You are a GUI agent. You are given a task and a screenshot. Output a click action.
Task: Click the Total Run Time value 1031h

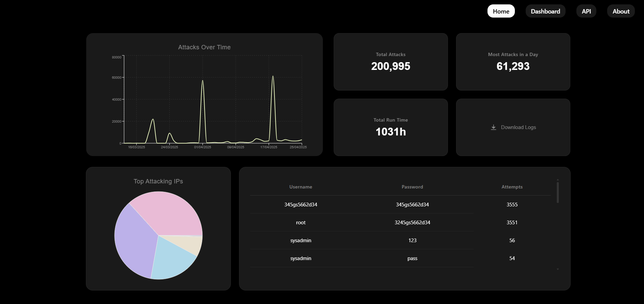pyautogui.click(x=390, y=132)
